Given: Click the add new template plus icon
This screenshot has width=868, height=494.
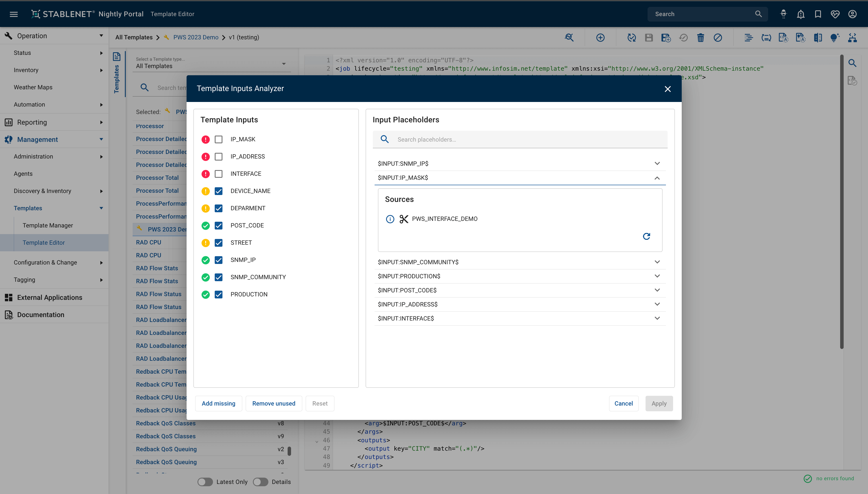Looking at the screenshot, I should pos(600,37).
